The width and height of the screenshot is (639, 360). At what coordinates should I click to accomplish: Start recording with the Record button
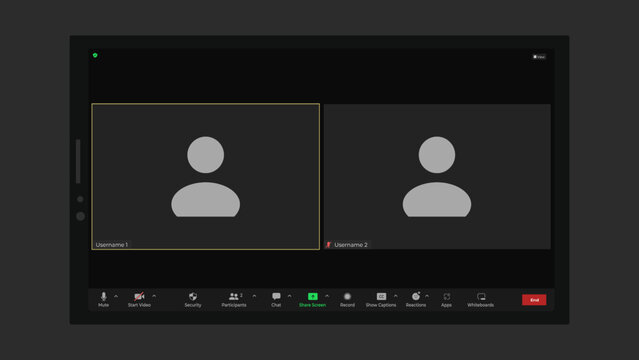[x=347, y=299]
